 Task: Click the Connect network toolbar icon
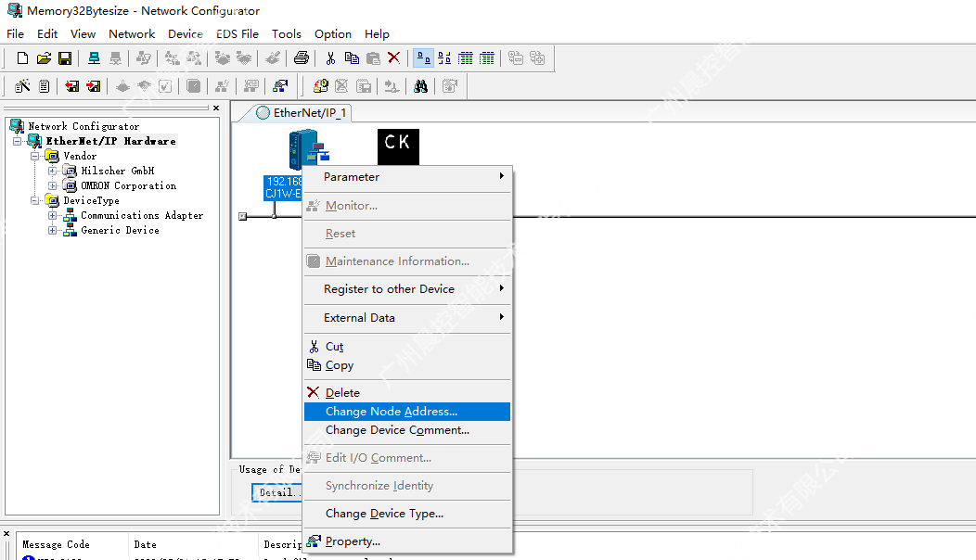(x=94, y=58)
